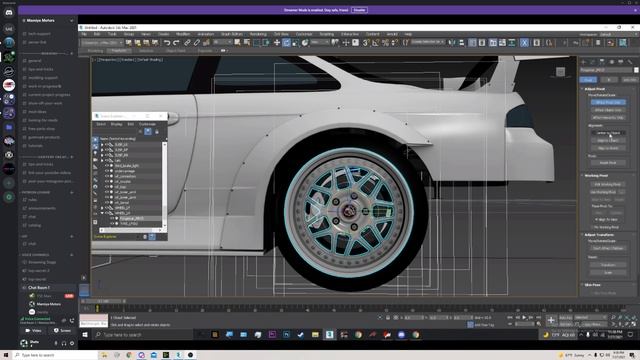Click the Scene Explorer vertical scrollbar
Image resolution: width=640 pixels, height=360 pixels.
pos(165,184)
